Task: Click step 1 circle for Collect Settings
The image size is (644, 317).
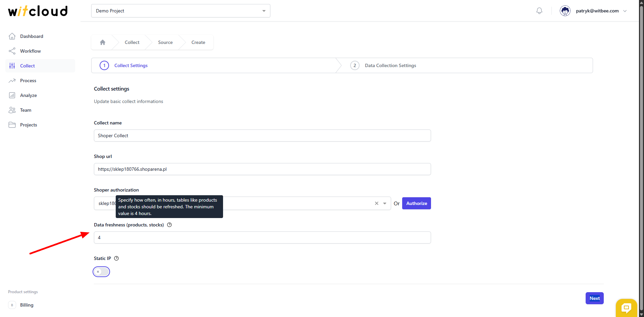Action: (x=104, y=65)
